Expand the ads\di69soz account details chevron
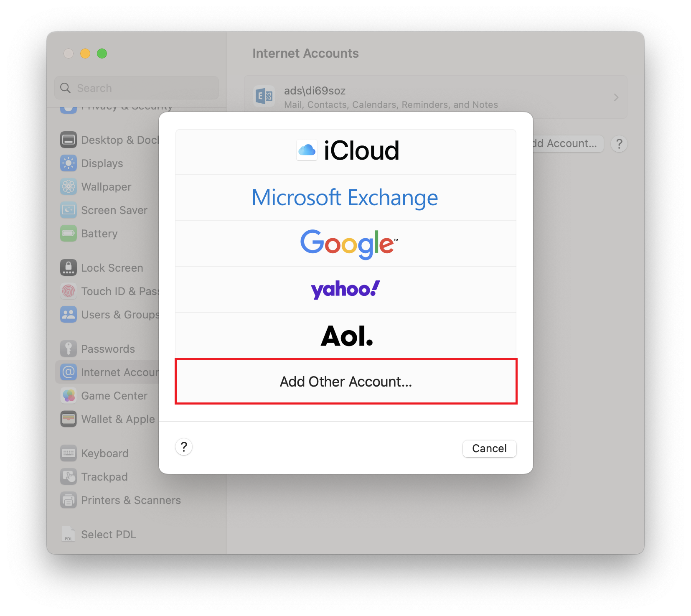This screenshot has width=691, height=616. (x=616, y=97)
